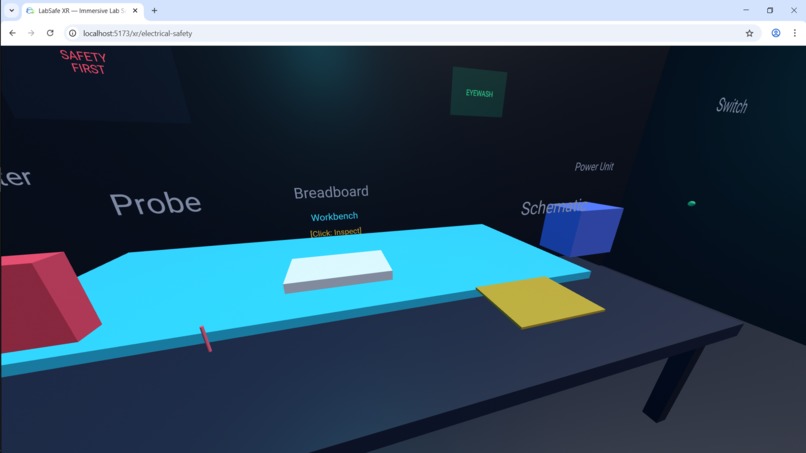Go back using browser back arrow
The width and height of the screenshot is (806, 453).
pyautogui.click(x=12, y=33)
